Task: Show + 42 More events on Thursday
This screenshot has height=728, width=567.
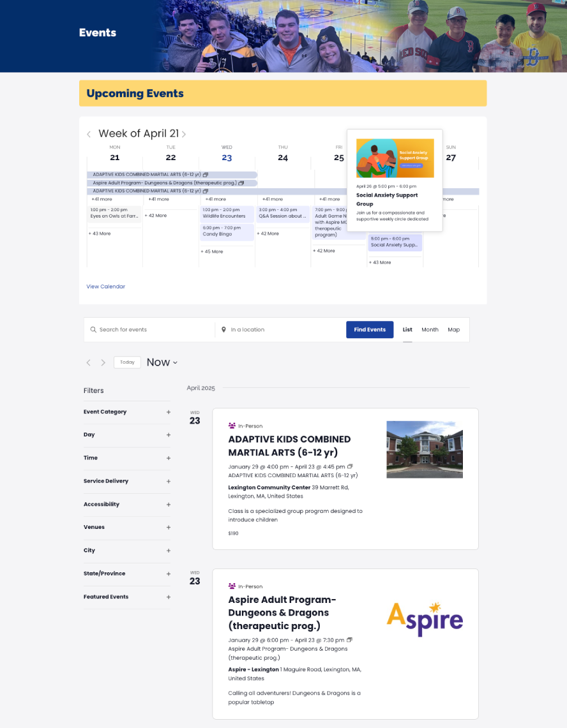Action: click(x=268, y=234)
